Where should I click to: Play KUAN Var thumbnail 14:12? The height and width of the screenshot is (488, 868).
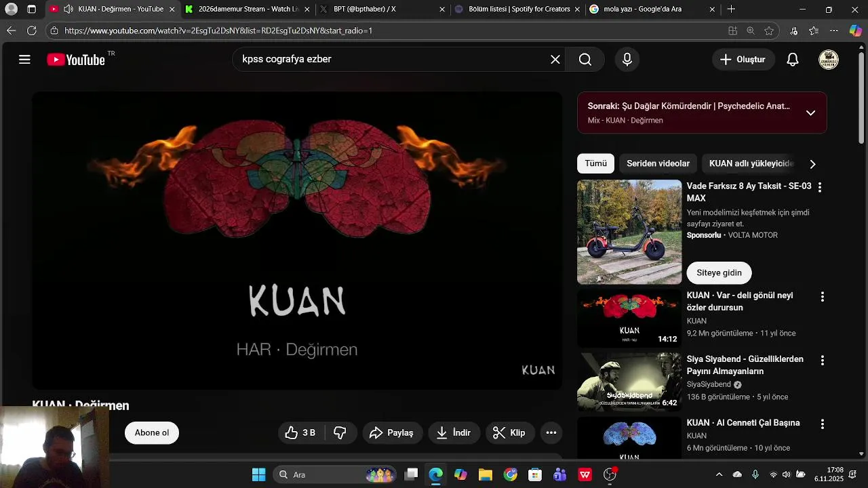click(629, 319)
